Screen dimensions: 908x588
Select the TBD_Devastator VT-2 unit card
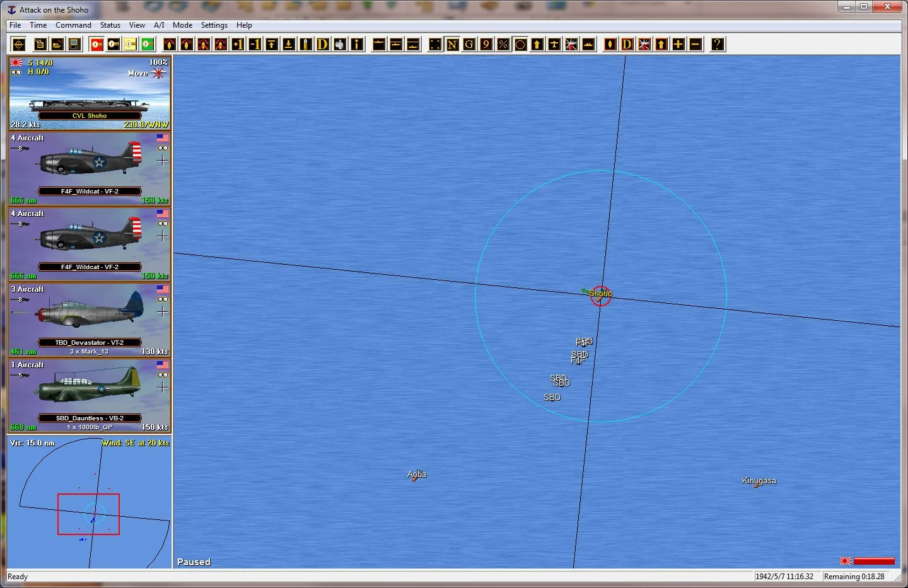(90, 320)
